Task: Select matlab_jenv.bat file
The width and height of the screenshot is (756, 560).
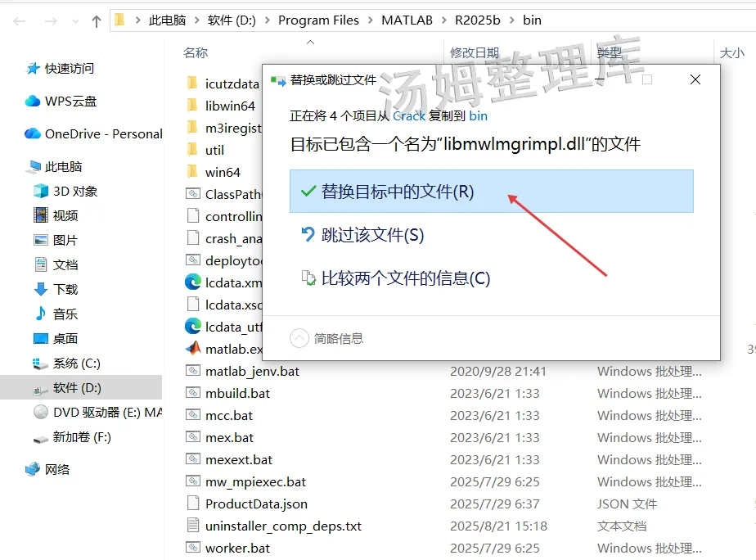Action: coord(252,372)
